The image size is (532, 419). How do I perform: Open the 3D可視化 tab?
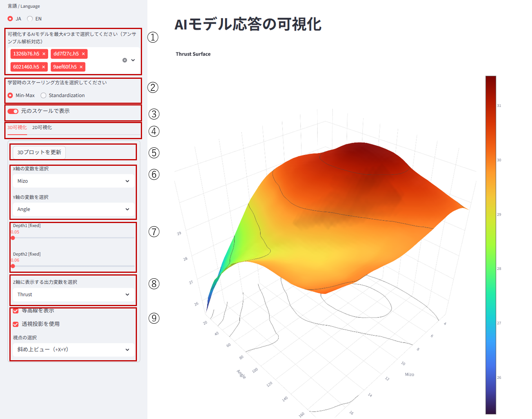17,128
